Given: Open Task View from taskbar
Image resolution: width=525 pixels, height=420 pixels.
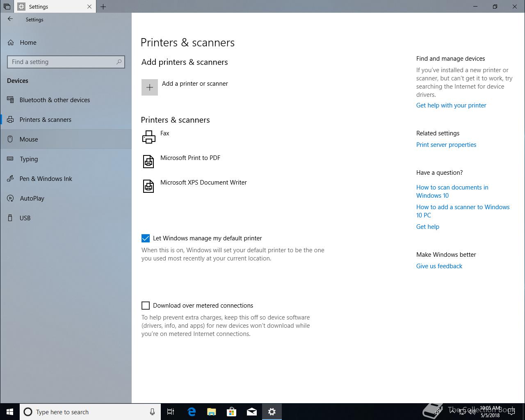Looking at the screenshot, I should click(x=171, y=412).
